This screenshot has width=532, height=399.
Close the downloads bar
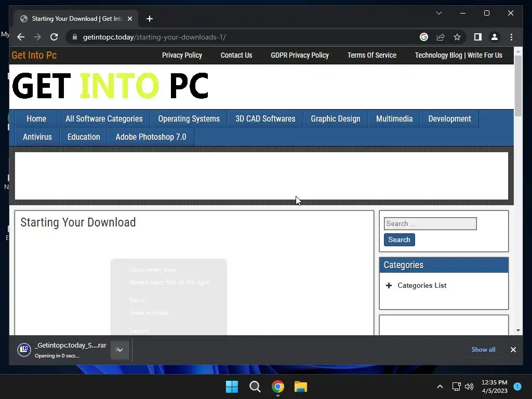pos(513,350)
